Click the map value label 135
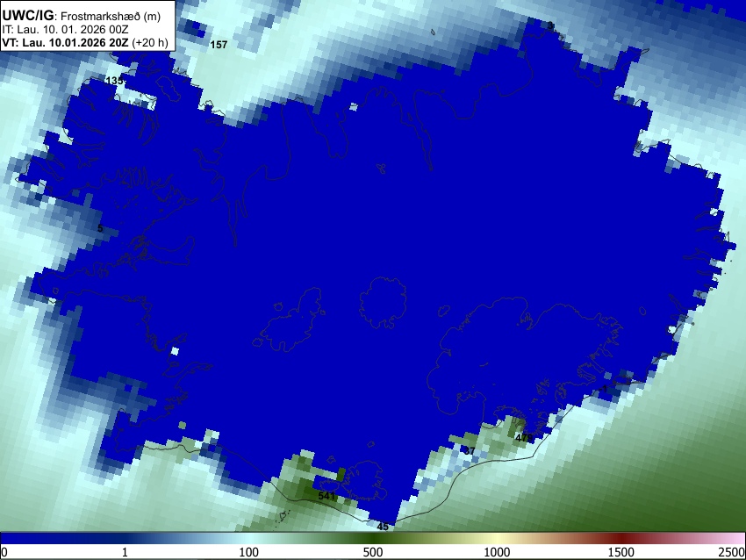The height and width of the screenshot is (560, 746). click(x=114, y=81)
